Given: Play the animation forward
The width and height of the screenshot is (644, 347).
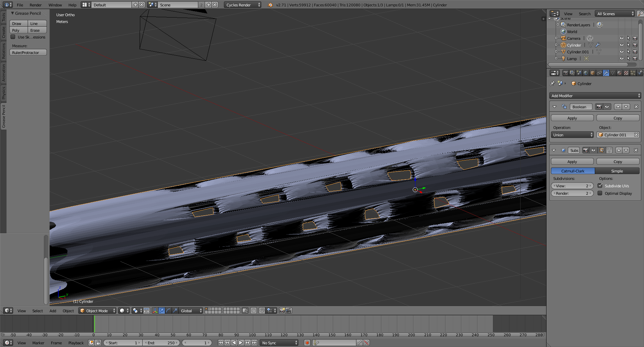Looking at the screenshot, I should pos(241,343).
